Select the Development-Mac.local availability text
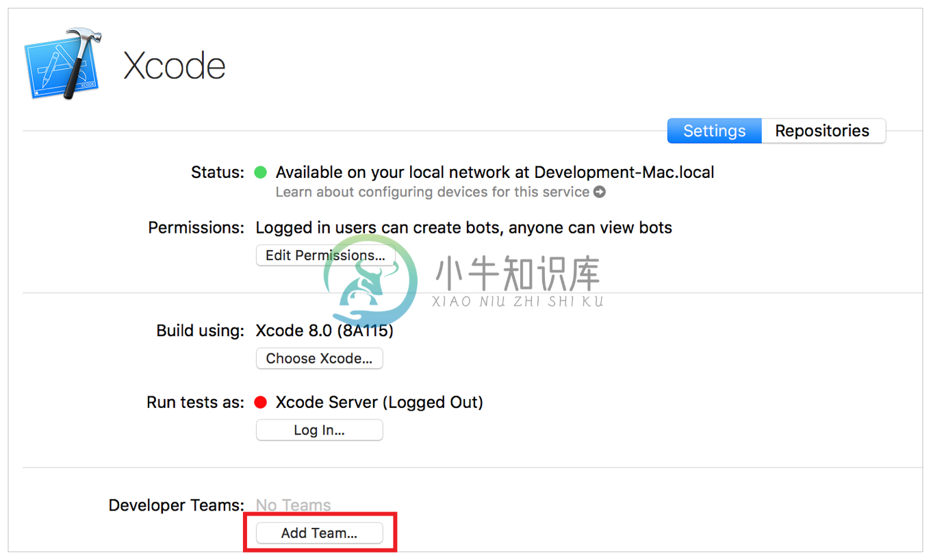 (495, 173)
